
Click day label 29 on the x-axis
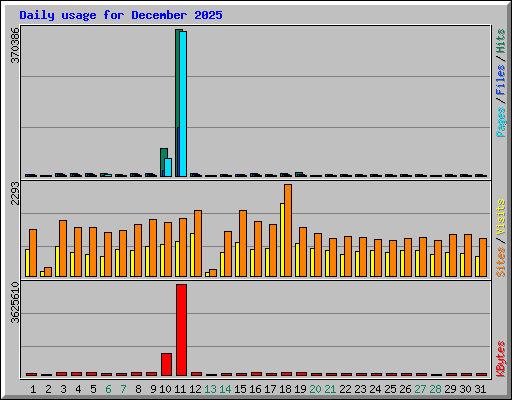click(450, 389)
